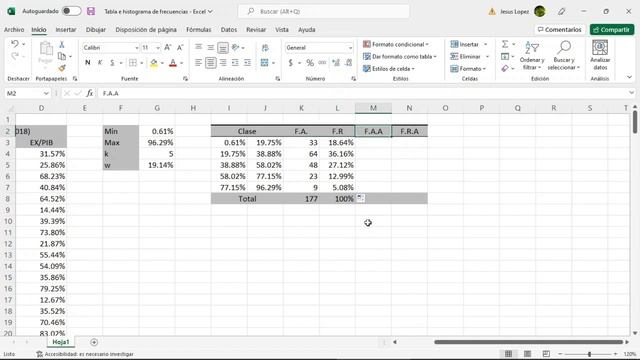This screenshot has height=360, width=640.
Task: Apply the red font color
Action: click(173, 63)
